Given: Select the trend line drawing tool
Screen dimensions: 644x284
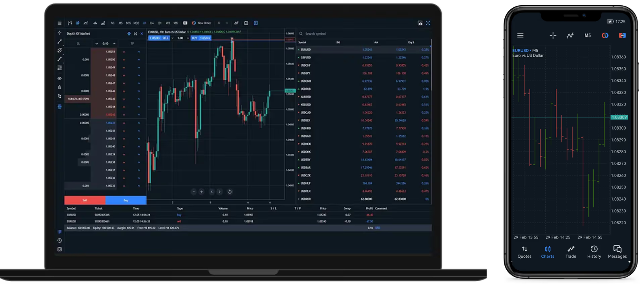Looking at the screenshot, I should point(60,41).
